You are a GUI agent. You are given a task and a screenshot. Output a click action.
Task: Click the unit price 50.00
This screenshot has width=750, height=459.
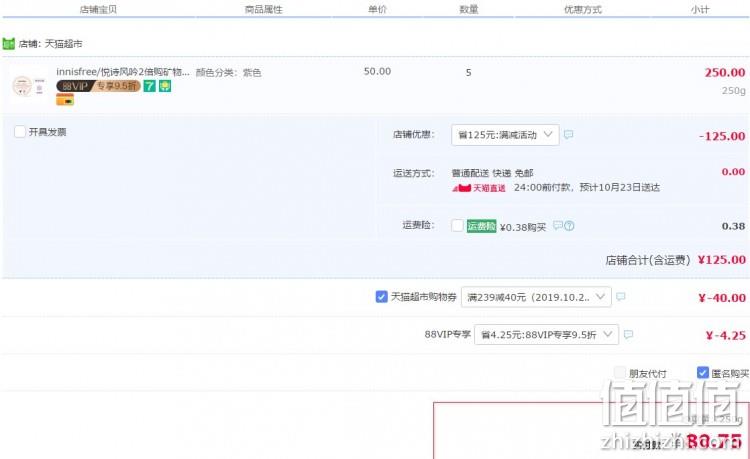[x=377, y=72]
